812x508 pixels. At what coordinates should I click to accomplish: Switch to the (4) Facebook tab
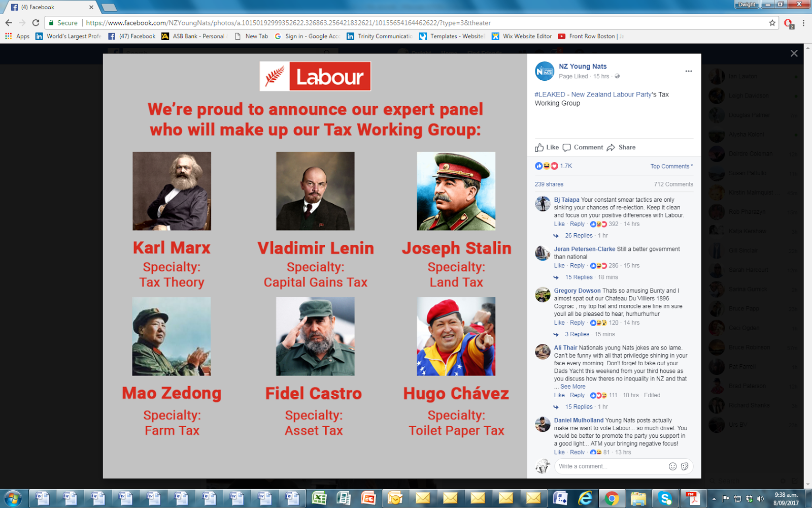click(51, 7)
